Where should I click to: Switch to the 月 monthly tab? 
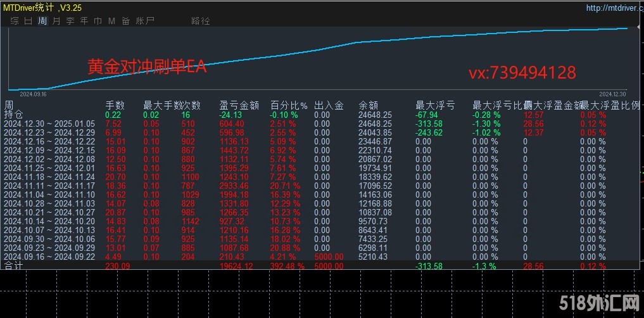56,21
